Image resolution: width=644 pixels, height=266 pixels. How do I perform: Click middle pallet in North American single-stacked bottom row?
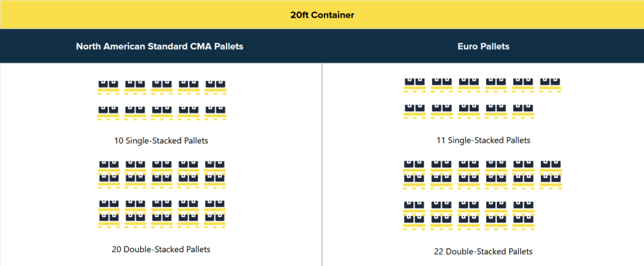162,113
